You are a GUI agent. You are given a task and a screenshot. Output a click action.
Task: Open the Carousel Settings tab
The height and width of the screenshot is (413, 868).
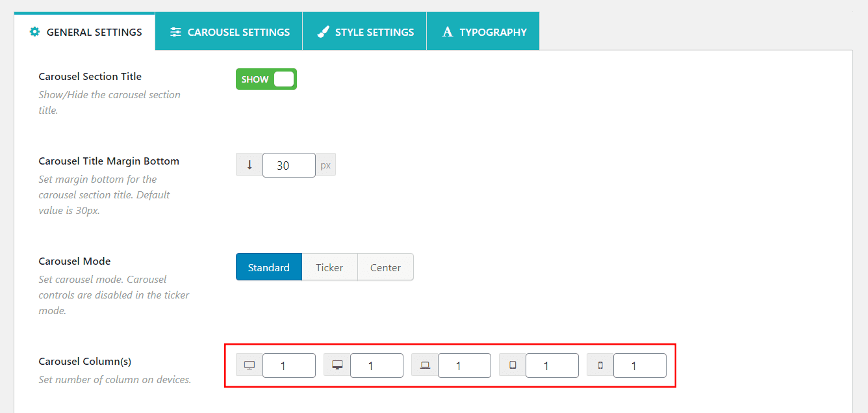point(229,32)
